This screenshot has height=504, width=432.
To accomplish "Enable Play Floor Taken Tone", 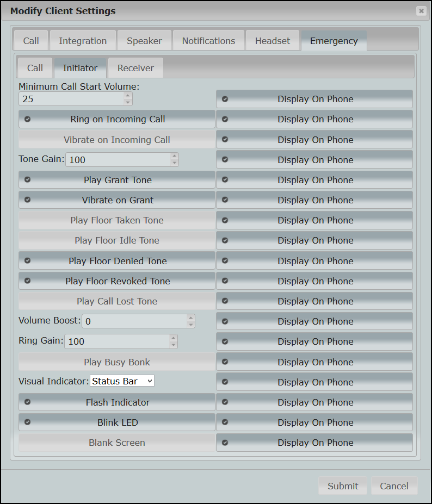I will (117, 220).
